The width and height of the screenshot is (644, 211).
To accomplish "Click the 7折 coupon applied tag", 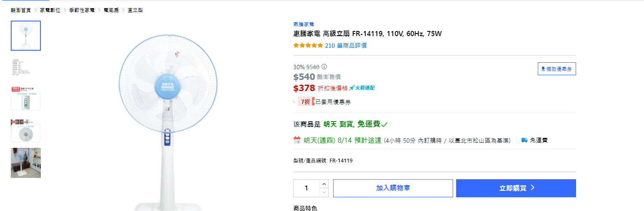I will pos(307,102).
